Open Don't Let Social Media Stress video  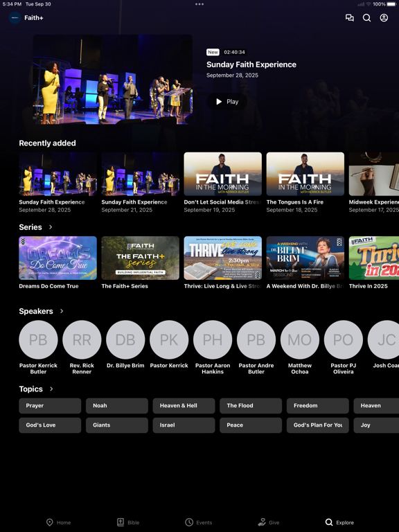point(222,183)
